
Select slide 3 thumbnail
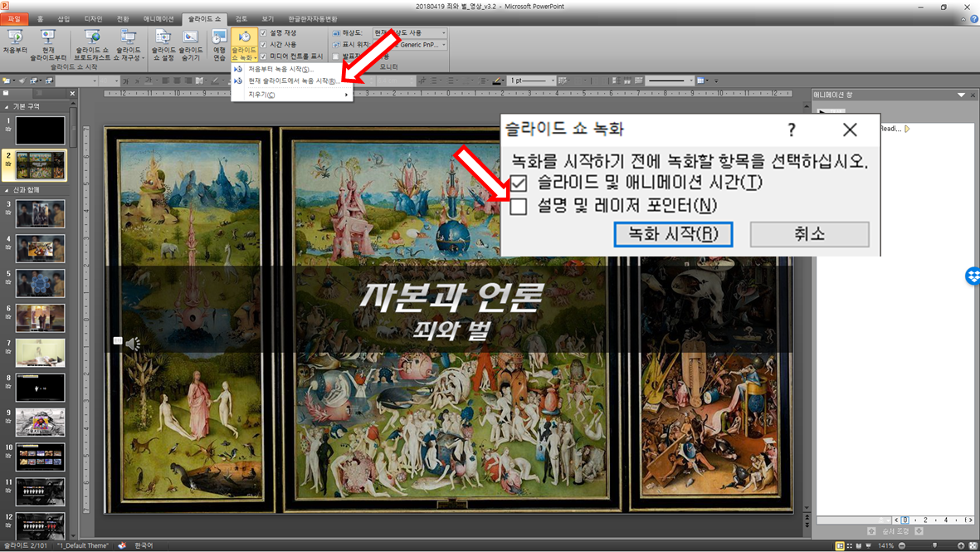pos(40,214)
